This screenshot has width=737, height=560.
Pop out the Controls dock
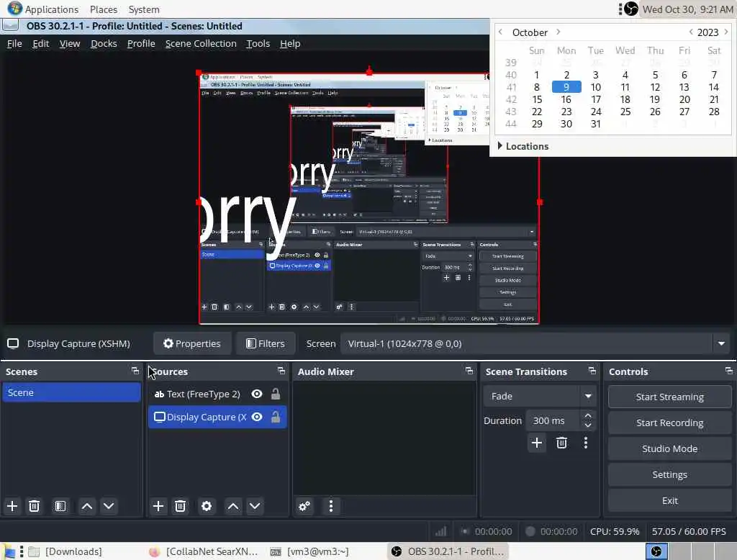tap(728, 371)
